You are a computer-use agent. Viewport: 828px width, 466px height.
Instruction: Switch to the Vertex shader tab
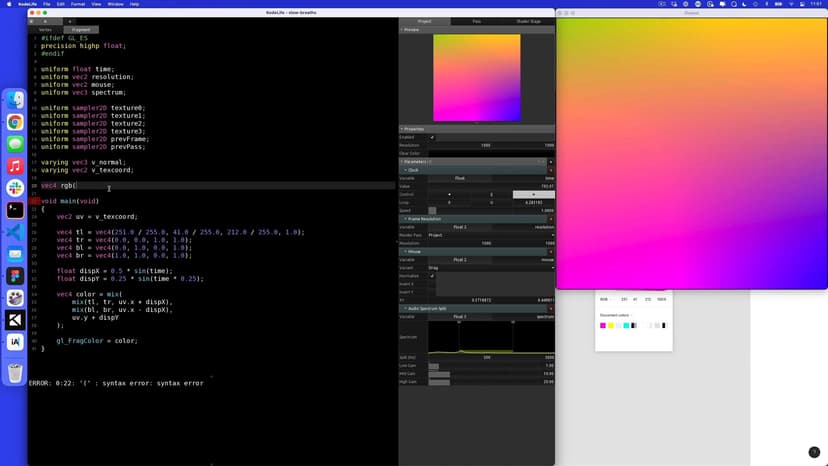tap(45, 30)
